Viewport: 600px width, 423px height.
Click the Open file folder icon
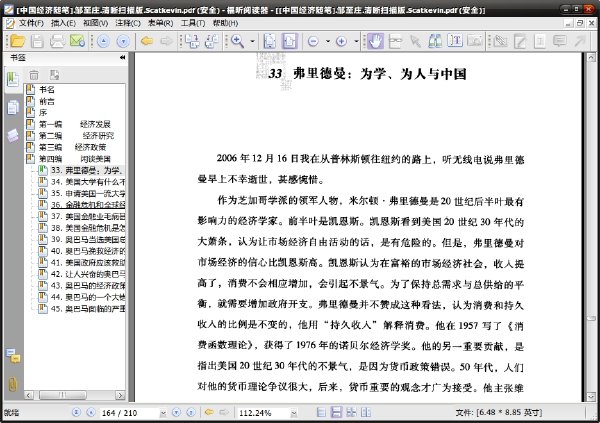17,41
